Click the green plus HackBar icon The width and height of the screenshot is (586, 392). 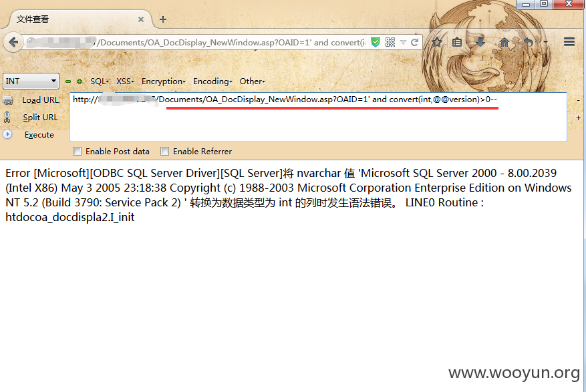[x=80, y=81]
